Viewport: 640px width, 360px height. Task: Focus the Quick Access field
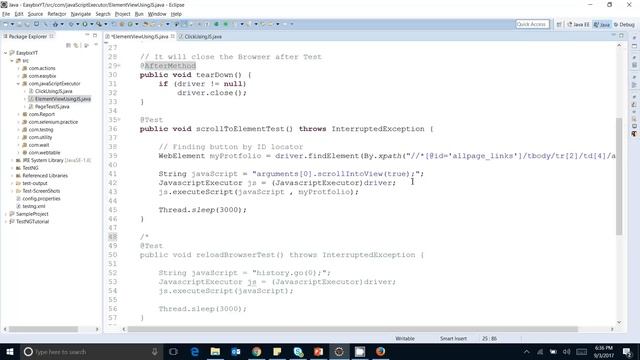[532, 24]
